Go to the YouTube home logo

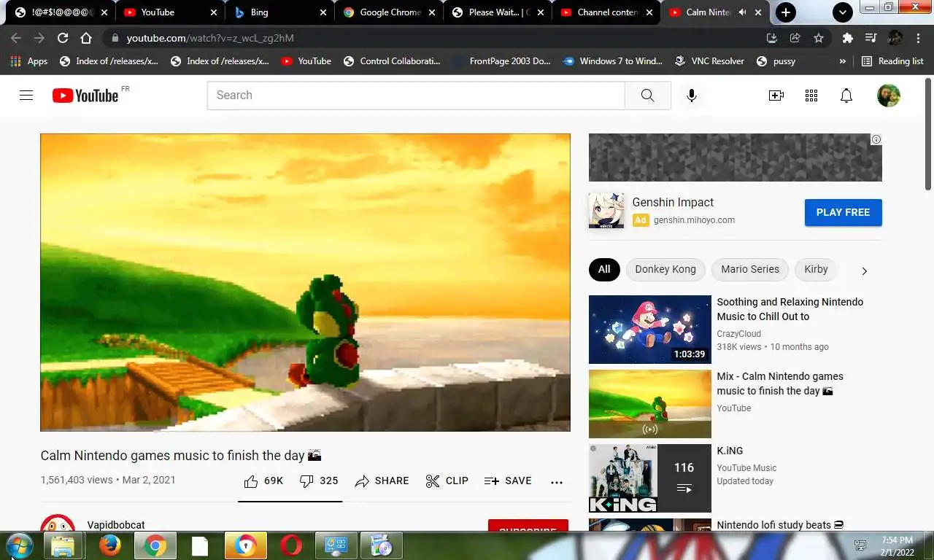85,96
